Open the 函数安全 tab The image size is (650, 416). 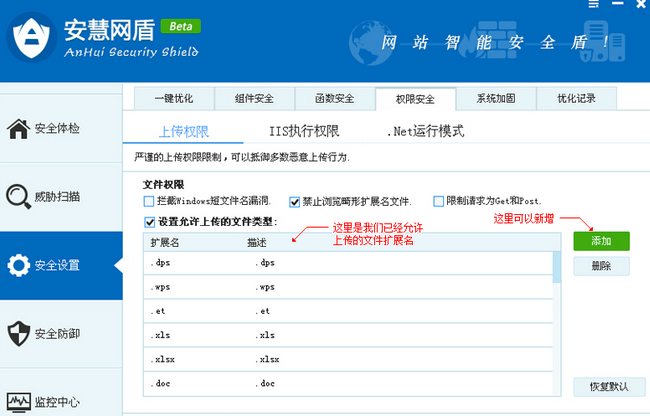tap(335, 99)
